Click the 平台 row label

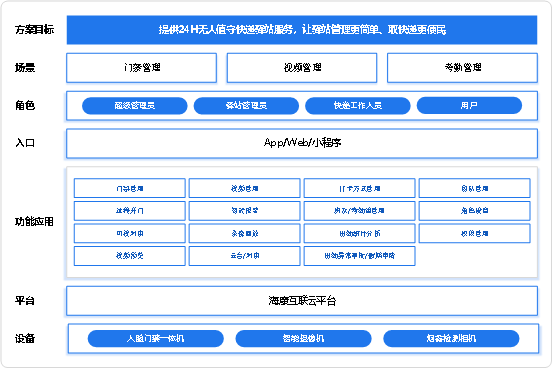point(25,301)
